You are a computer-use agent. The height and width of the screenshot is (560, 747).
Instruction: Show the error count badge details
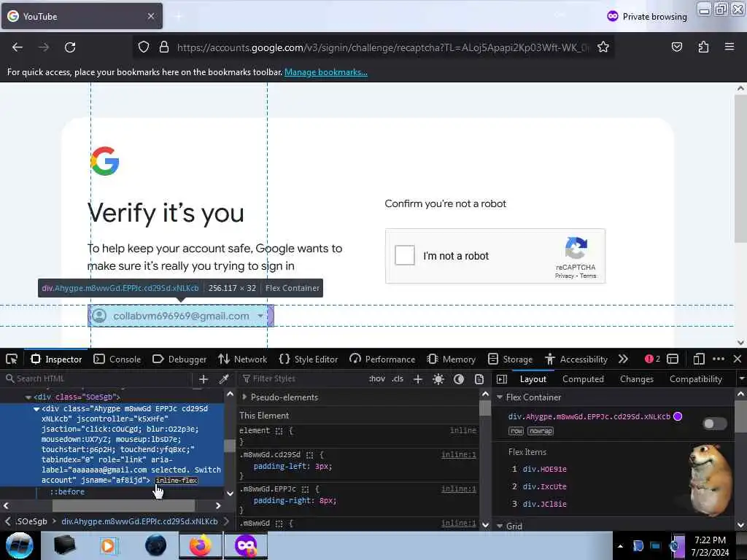(x=652, y=359)
